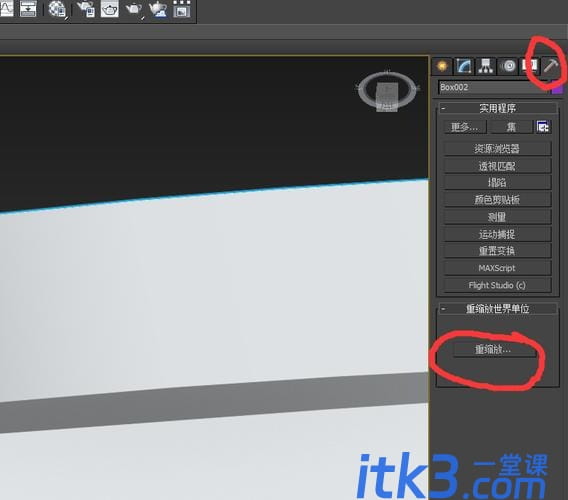Collapse the 重缩放世界单位 rollout
The image size is (568, 500).
[497, 309]
